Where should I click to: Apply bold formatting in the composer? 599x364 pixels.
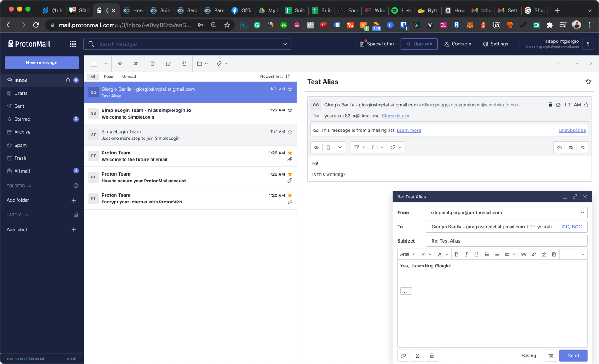click(456, 254)
